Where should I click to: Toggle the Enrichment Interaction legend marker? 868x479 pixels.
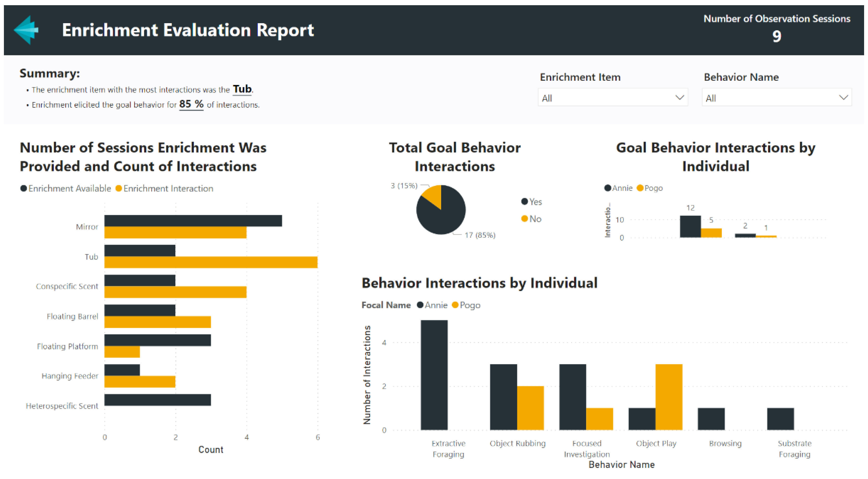pyautogui.click(x=119, y=188)
